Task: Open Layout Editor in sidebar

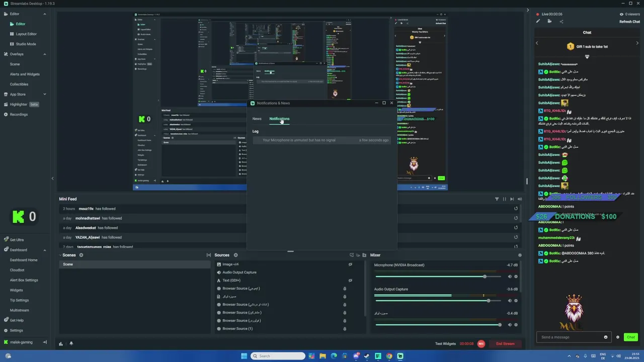Action: pyautogui.click(x=26, y=34)
